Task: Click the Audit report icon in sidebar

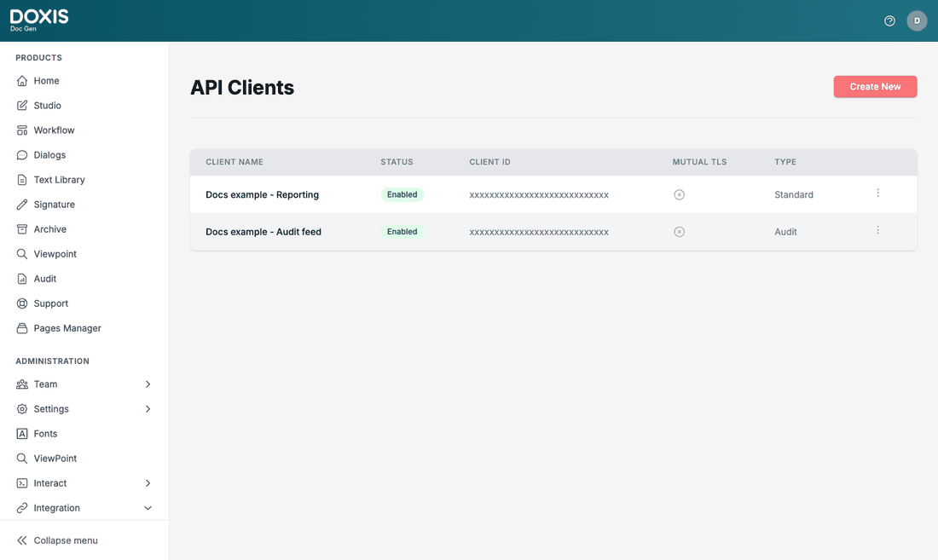Action: tap(22, 279)
